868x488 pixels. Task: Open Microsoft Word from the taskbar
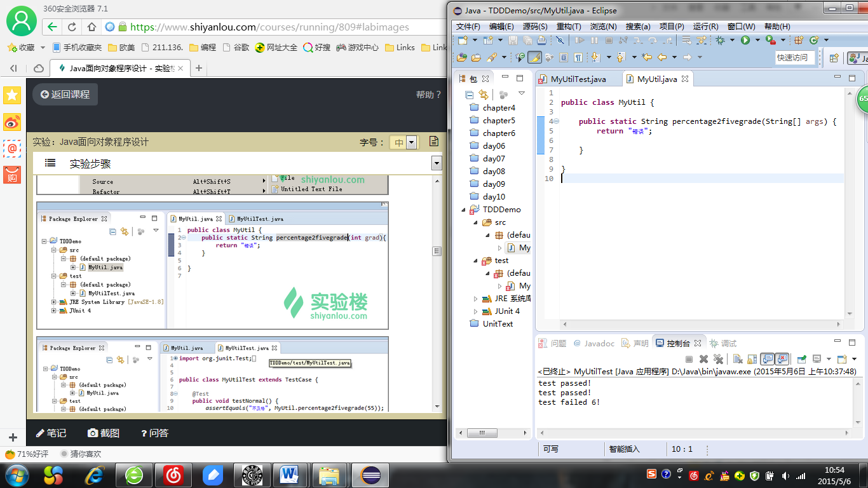click(290, 475)
